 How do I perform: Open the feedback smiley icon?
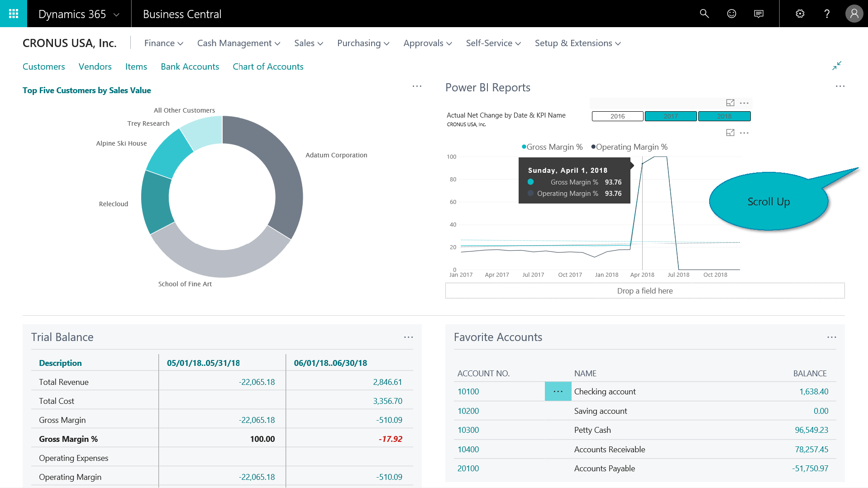[731, 14]
